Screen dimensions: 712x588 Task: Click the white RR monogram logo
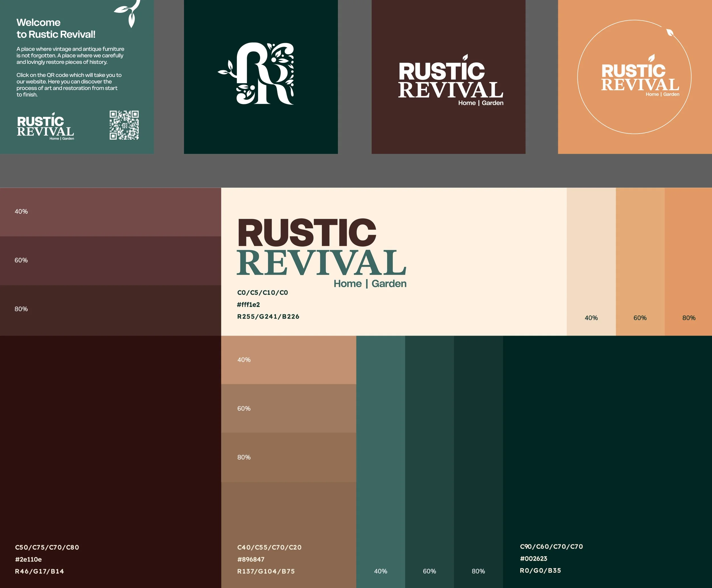[x=256, y=73]
